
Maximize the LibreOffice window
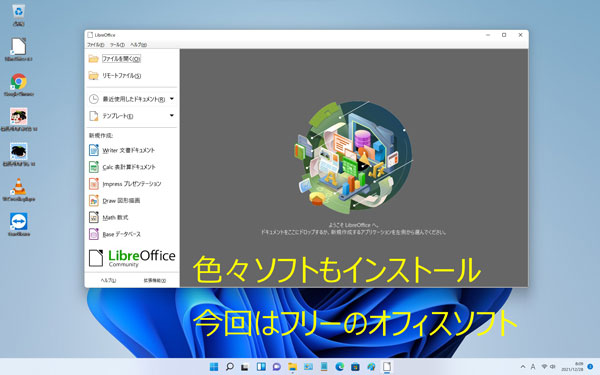point(504,35)
